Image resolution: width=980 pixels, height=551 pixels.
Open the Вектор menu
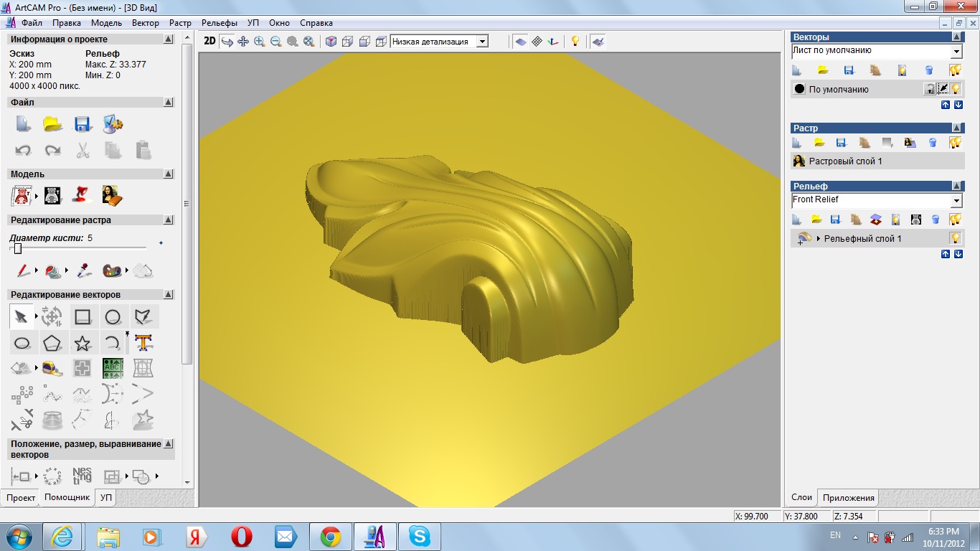pos(146,23)
